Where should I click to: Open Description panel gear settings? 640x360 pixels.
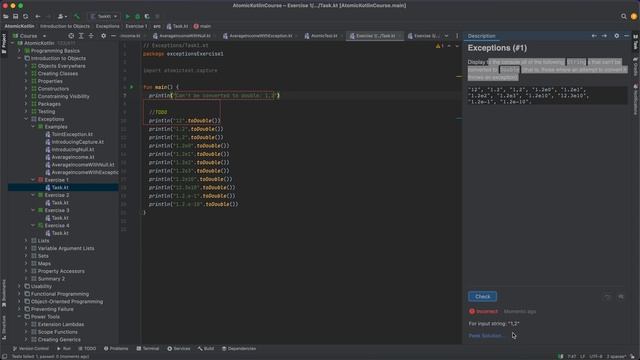[x=617, y=36]
